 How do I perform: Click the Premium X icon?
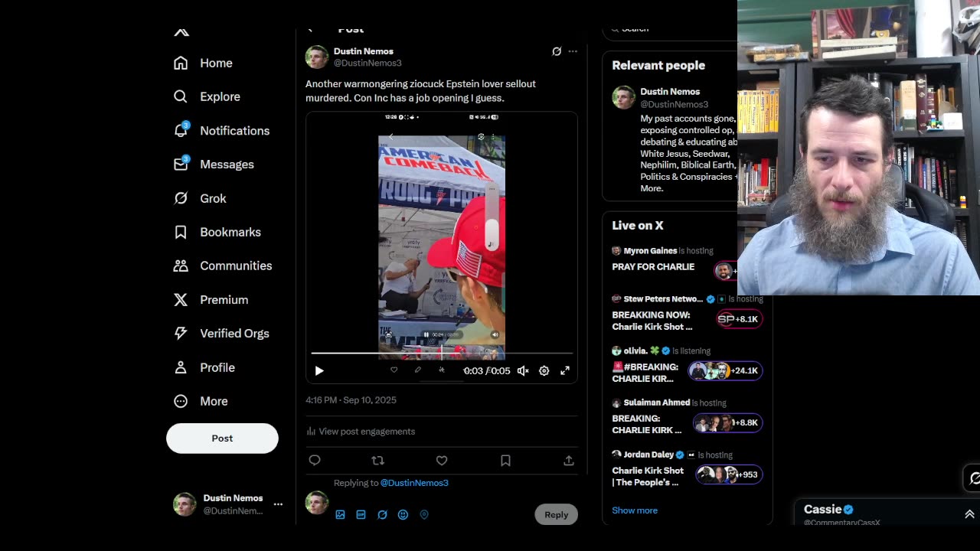click(x=181, y=299)
